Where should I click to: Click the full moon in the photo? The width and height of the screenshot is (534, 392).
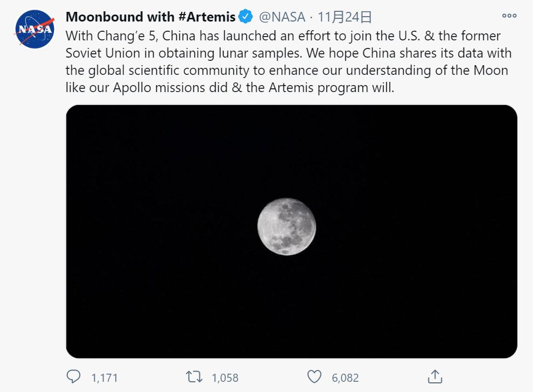[286, 226]
